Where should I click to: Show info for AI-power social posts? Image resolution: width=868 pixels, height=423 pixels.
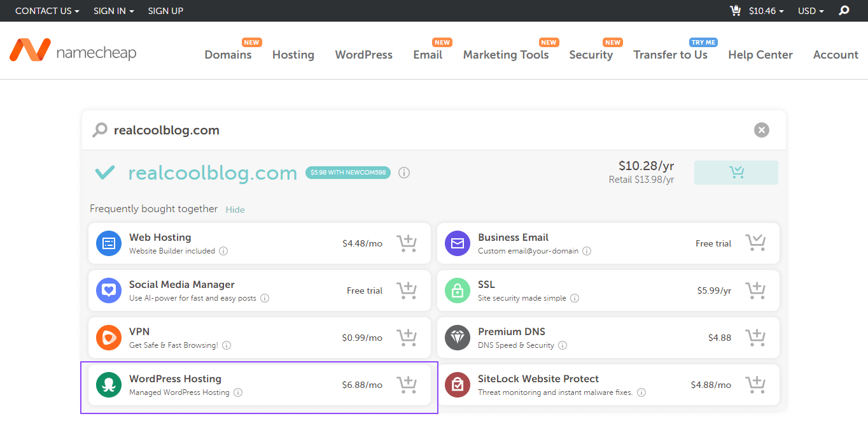[265, 298]
